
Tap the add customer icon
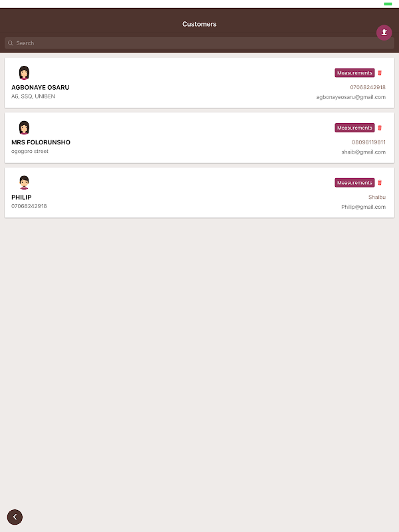[384, 32]
